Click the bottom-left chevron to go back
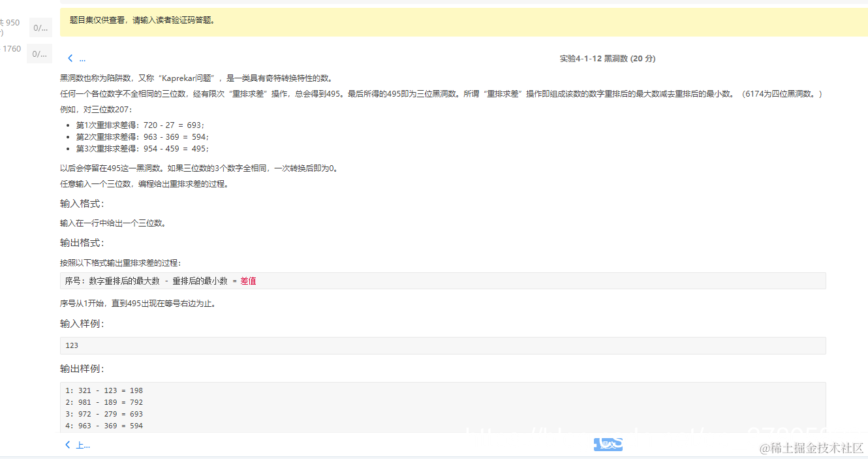This screenshot has width=868, height=459. point(67,445)
